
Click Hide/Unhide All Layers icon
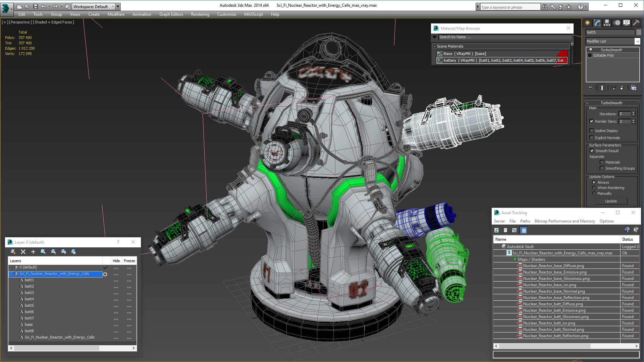[63, 252]
